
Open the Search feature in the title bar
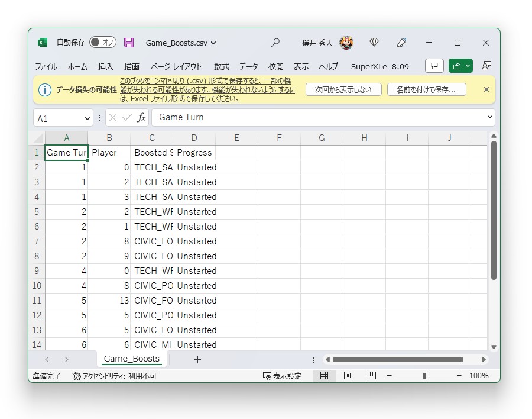click(275, 42)
